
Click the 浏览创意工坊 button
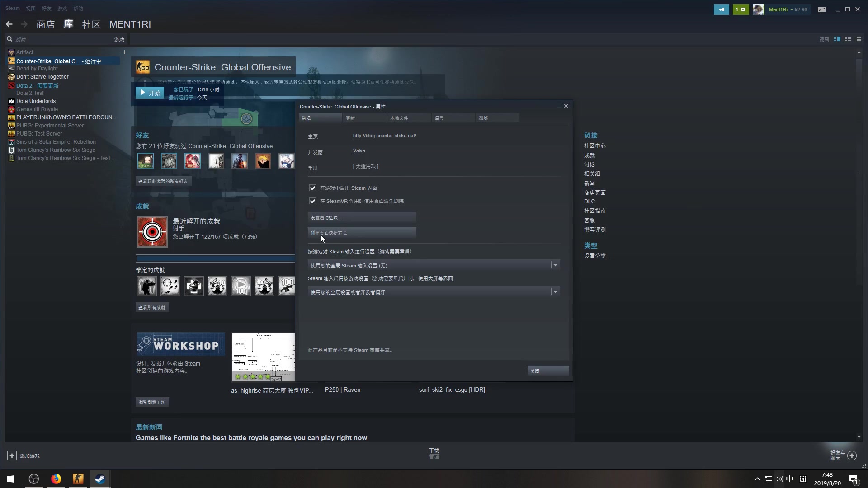[x=152, y=402]
